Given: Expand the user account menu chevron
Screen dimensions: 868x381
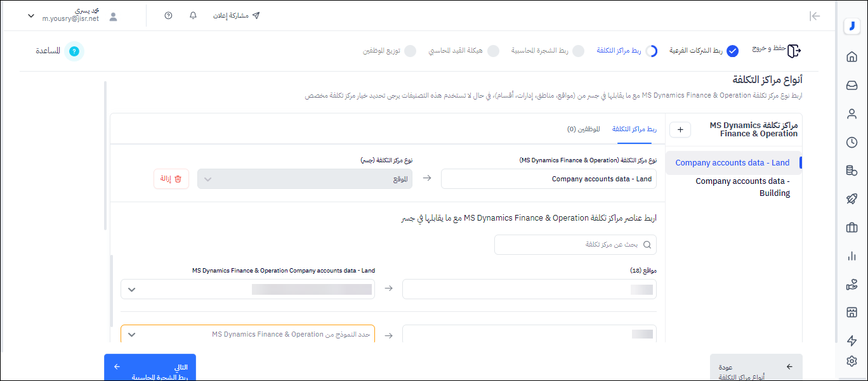Looking at the screenshot, I should click(31, 16).
